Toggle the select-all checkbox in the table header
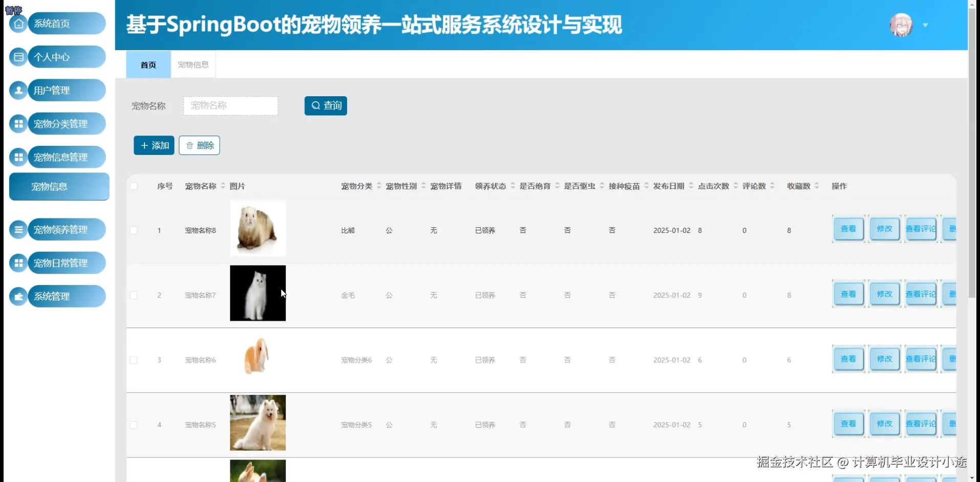Image resolution: width=980 pixels, height=482 pixels. pos(134,186)
